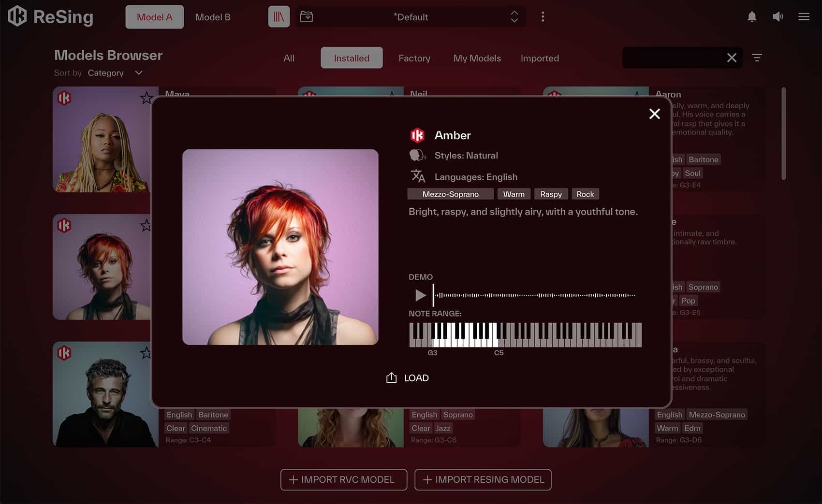Click the 'Range: G3-D6' text
822x504 pixels.
(679, 440)
